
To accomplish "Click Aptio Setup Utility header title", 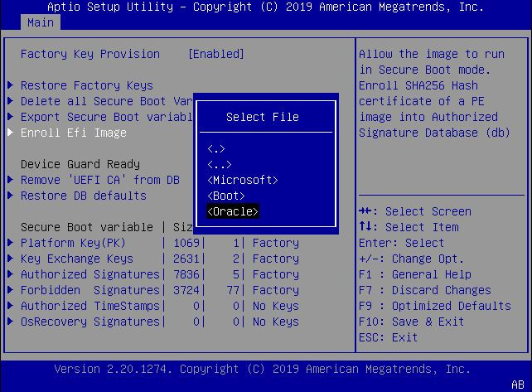I will (110, 7).
